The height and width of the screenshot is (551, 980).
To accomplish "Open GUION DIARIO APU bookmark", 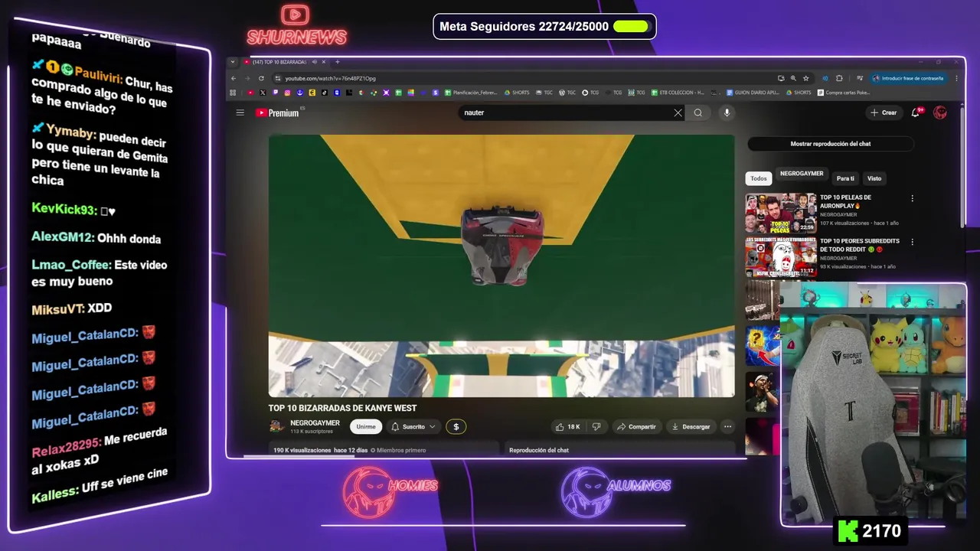I will pyautogui.click(x=753, y=93).
